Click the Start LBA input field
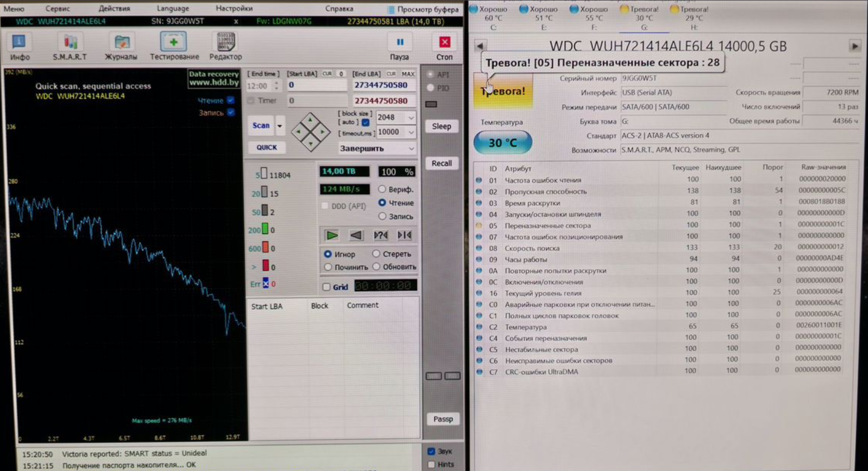868x471 pixels. tap(316, 85)
